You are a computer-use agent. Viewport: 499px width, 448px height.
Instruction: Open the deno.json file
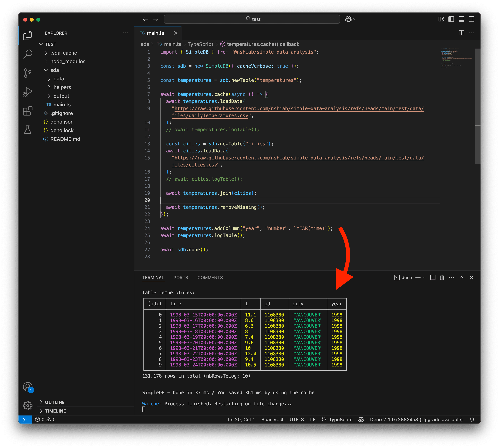(x=86, y=122)
